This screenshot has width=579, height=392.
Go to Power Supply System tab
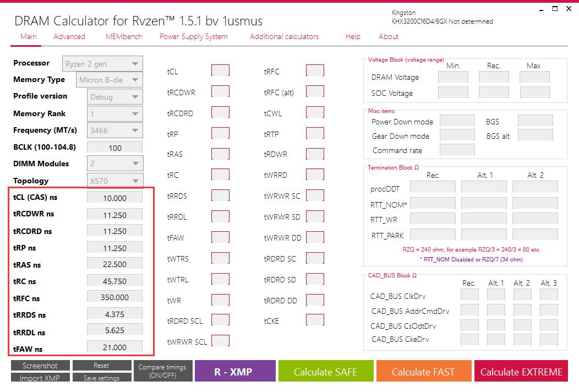pos(193,36)
